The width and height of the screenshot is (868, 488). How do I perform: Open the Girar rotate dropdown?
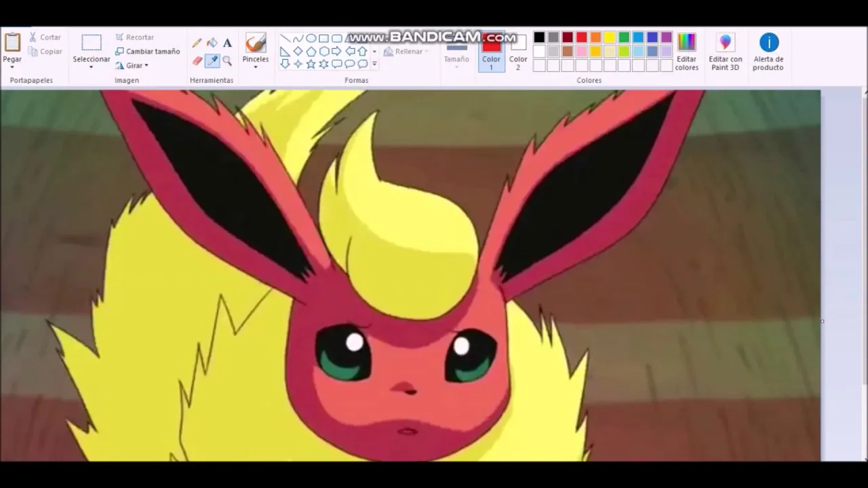[132, 66]
